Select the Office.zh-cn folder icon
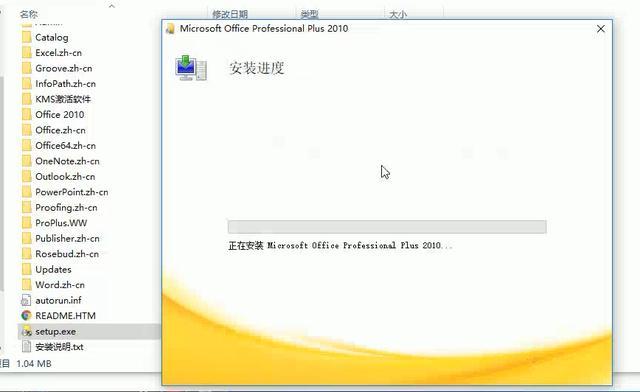The image size is (640, 392). tap(27, 130)
